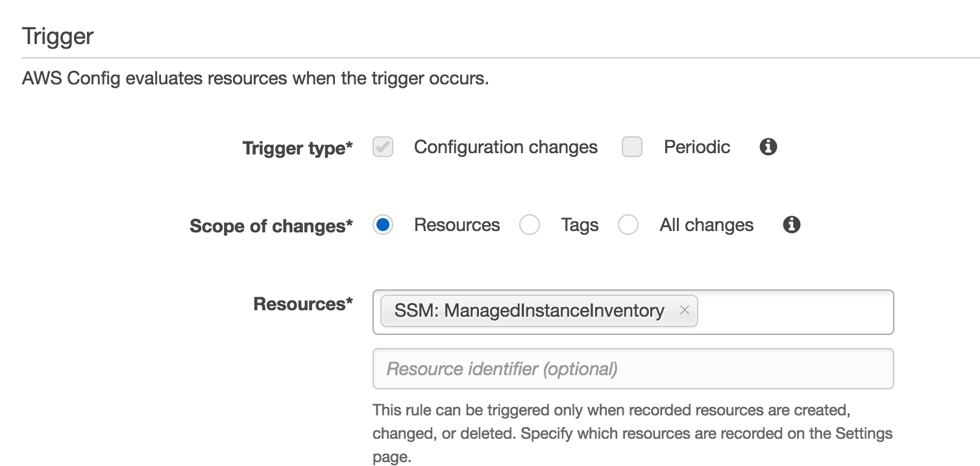Click inside the Resources selection box
Viewport: 980px width, 466px height.
(633, 312)
